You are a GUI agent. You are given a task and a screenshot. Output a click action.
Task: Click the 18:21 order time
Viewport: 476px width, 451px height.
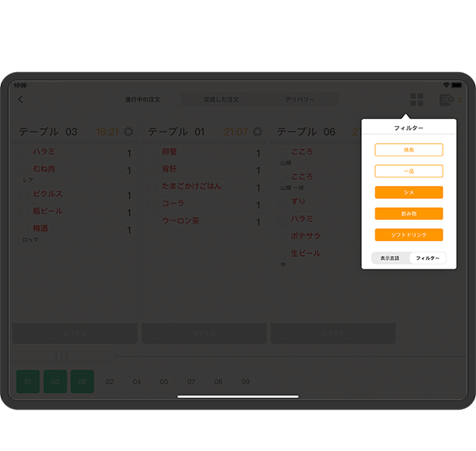click(x=107, y=132)
